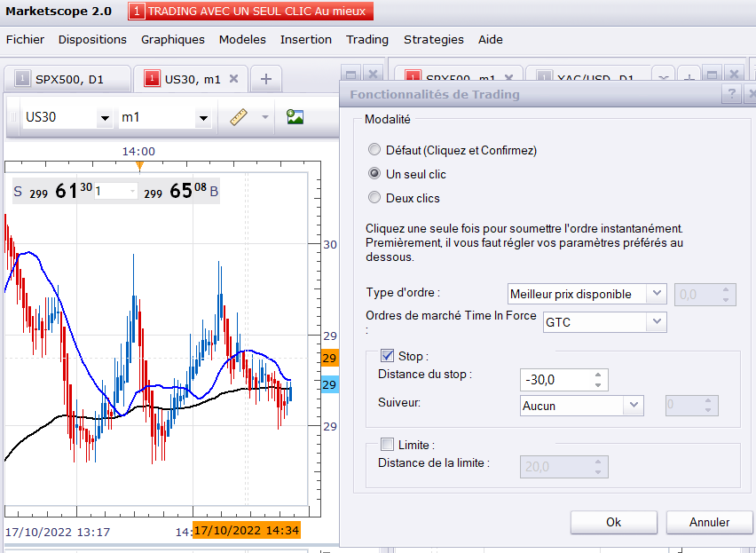Click the Annuler button

[709, 522]
